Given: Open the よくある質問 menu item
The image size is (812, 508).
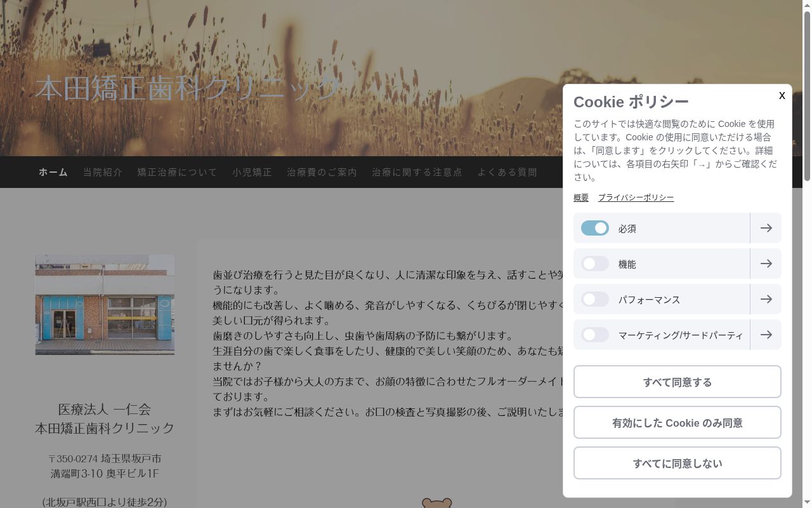Looking at the screenshot, I should point(507,172).
